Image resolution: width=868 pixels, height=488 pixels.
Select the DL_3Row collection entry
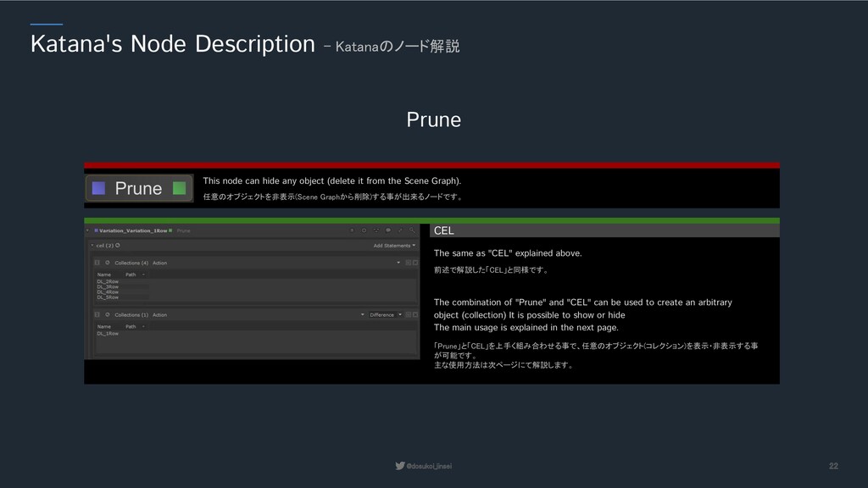point(108,286)
